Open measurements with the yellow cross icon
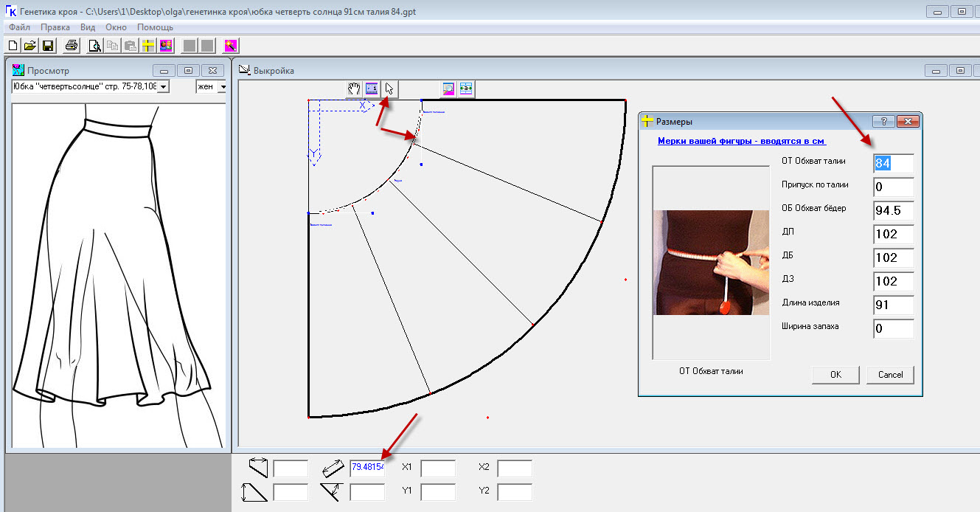Image resolution: width=980 pixels, height=512 pixels. (149, 46)
